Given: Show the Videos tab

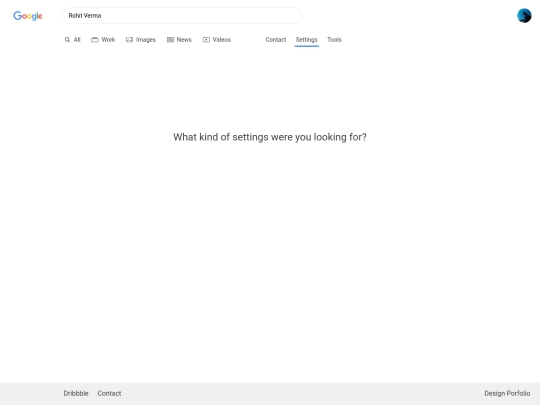Looking at the screenshot, I should click(x=217, y=40).
